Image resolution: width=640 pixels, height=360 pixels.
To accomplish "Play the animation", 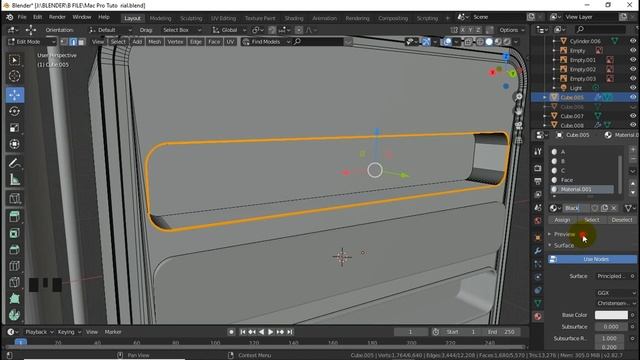I will [270, 332].
